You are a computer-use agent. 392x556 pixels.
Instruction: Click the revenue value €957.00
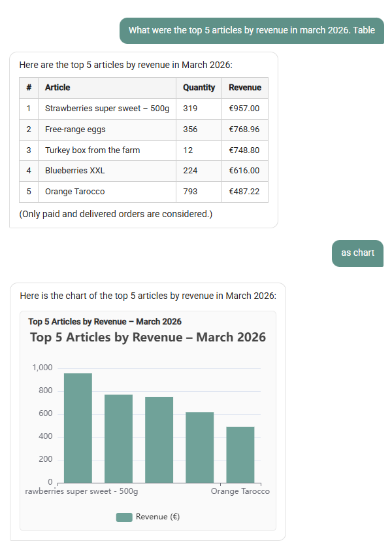click(x=244, y=109)
